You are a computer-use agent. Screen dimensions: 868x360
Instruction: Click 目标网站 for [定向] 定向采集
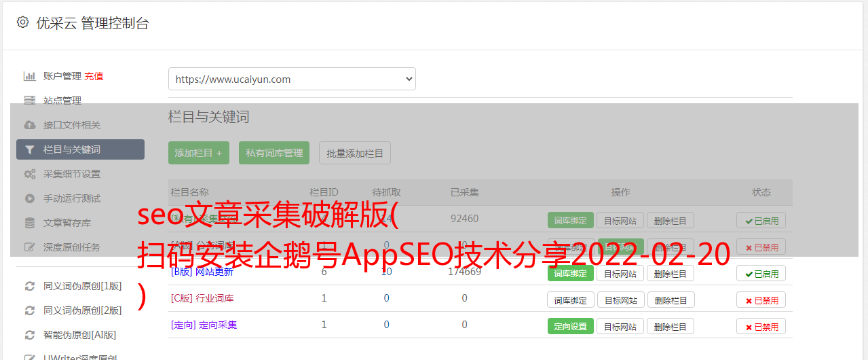[620, 326]
